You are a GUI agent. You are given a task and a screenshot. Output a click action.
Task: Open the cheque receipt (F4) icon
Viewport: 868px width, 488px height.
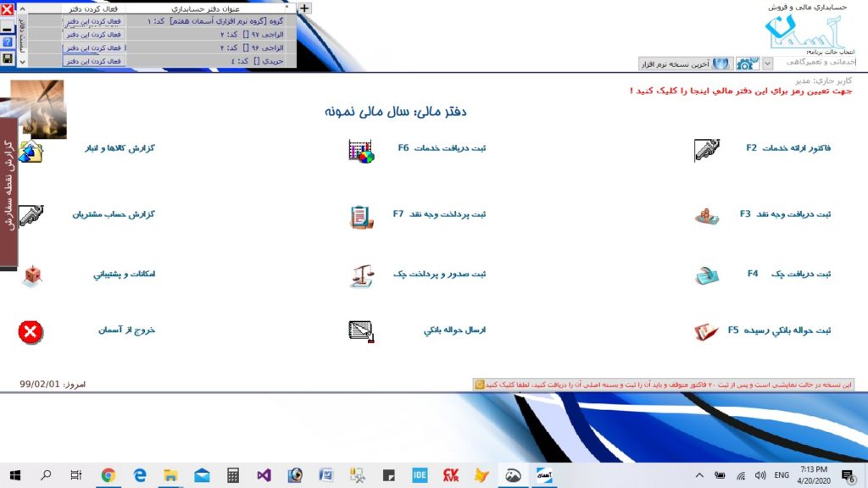[707, 274]
